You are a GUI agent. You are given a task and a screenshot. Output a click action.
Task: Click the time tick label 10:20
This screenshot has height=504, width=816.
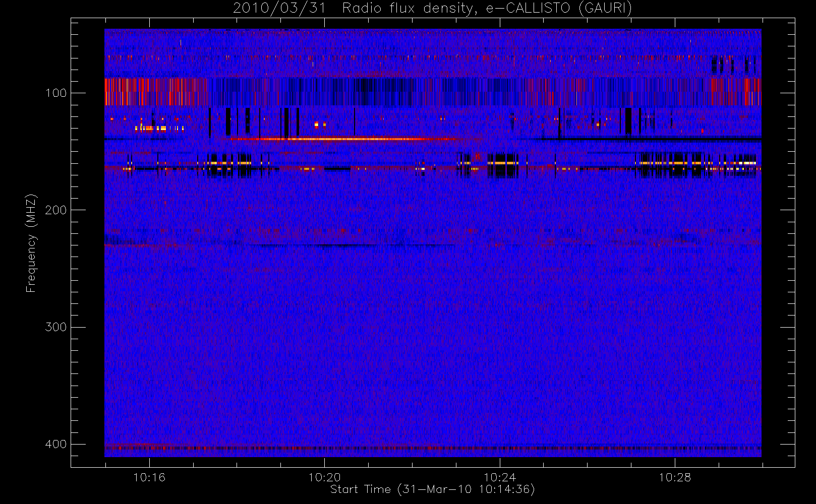[x=324, y=477]
